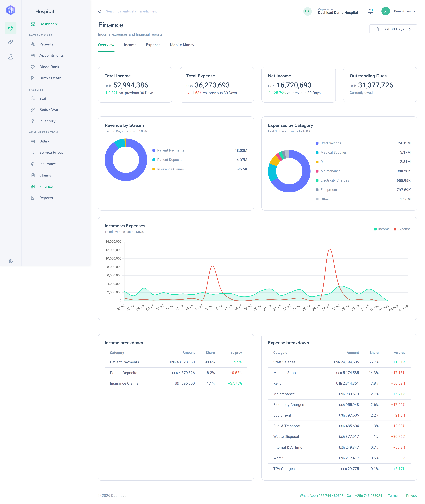Screen dimensions: 425x504
Task: Click blue Patient Payments color swatch
Action: click(154, 150)
